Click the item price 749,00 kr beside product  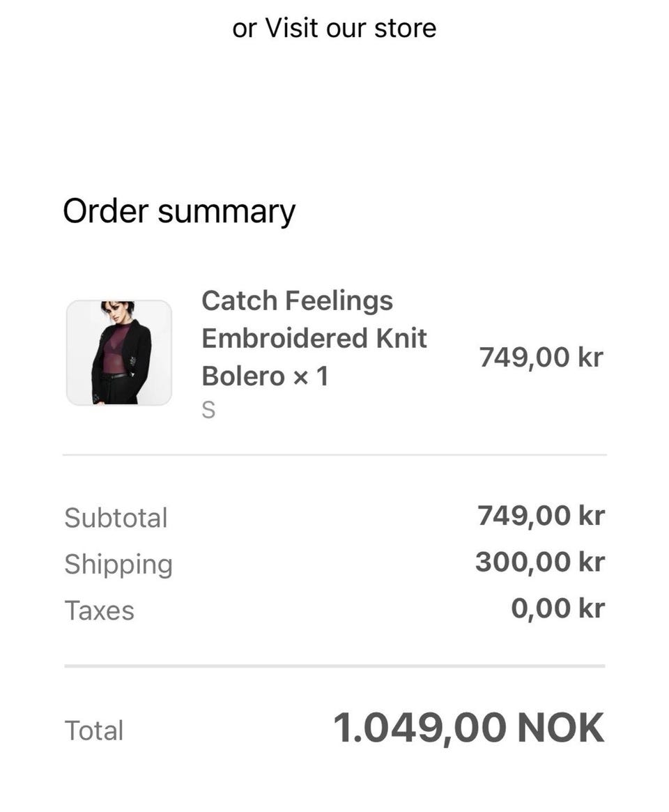[x=540, y=357]
